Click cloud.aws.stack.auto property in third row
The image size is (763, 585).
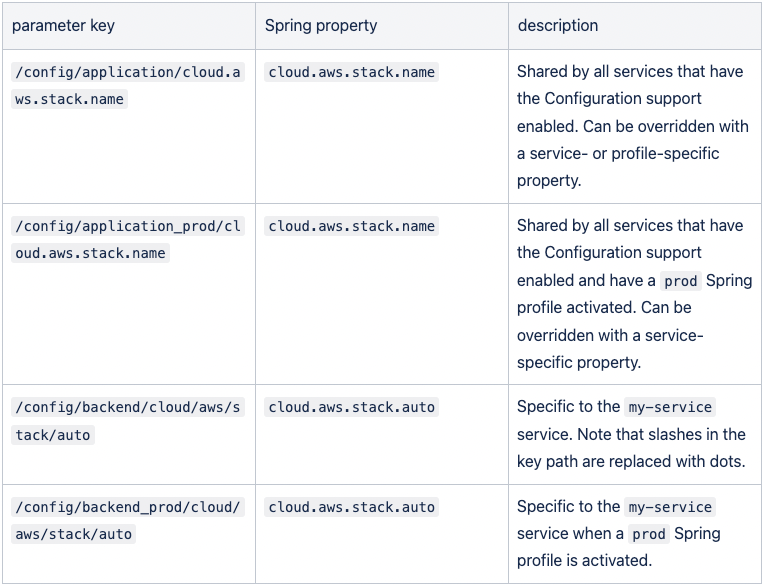[351, 407]
